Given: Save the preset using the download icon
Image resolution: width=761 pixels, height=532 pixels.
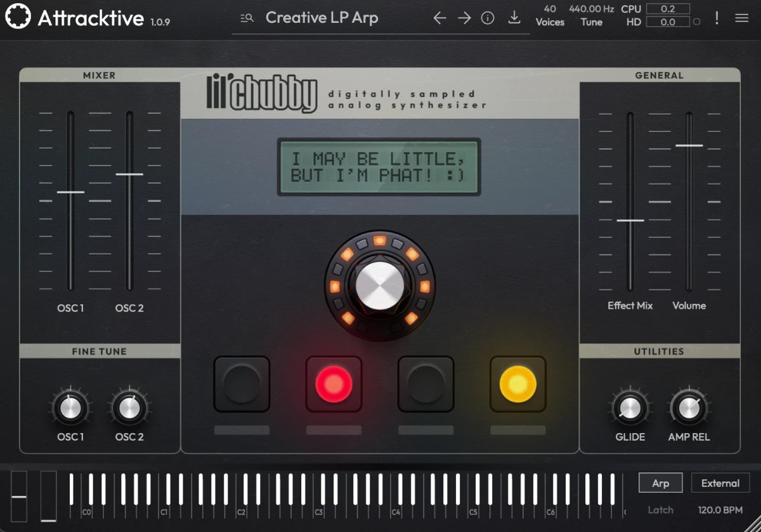Looking at the screenshot, I should click(514, 18).
